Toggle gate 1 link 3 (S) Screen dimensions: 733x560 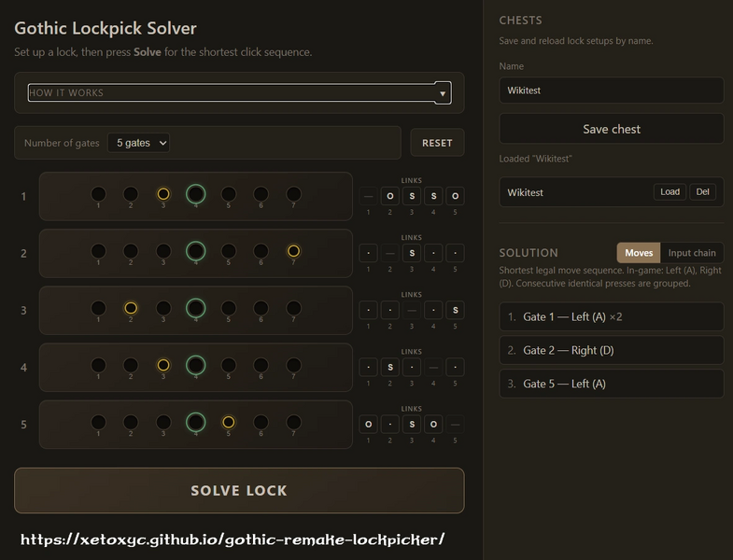[412, 196]
